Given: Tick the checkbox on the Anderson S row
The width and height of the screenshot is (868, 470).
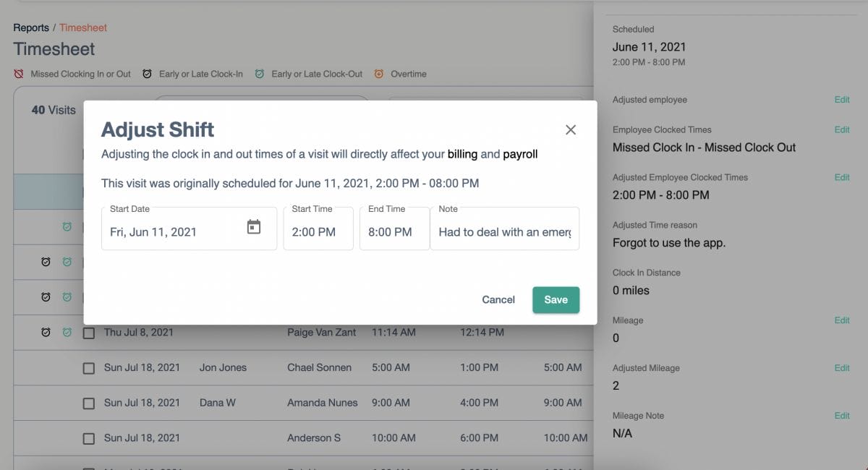Looking at the screenshot, I should point(89,437).
